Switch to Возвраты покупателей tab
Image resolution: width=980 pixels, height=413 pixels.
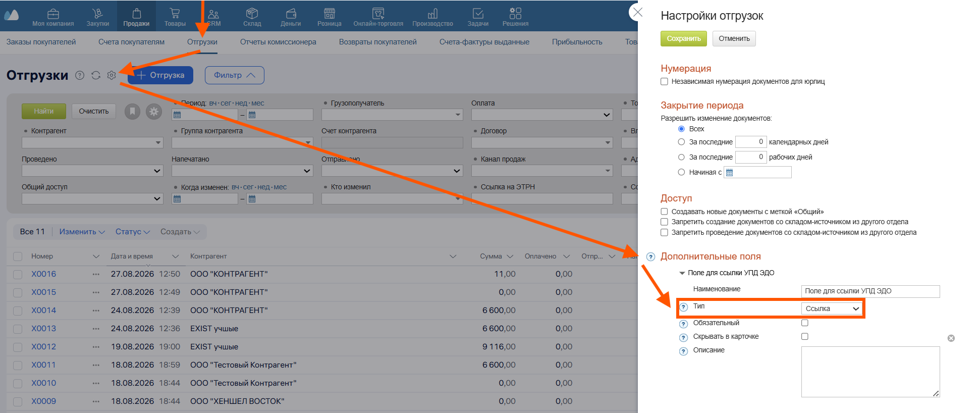point(378,42)
